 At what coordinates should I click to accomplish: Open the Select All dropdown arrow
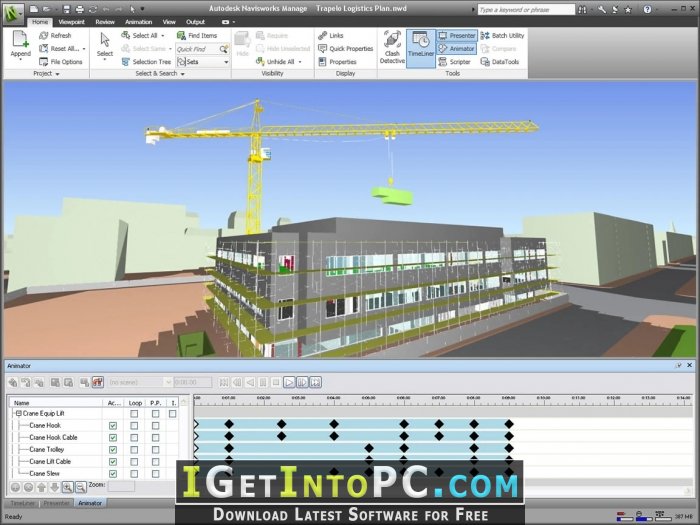click(162, 35)
